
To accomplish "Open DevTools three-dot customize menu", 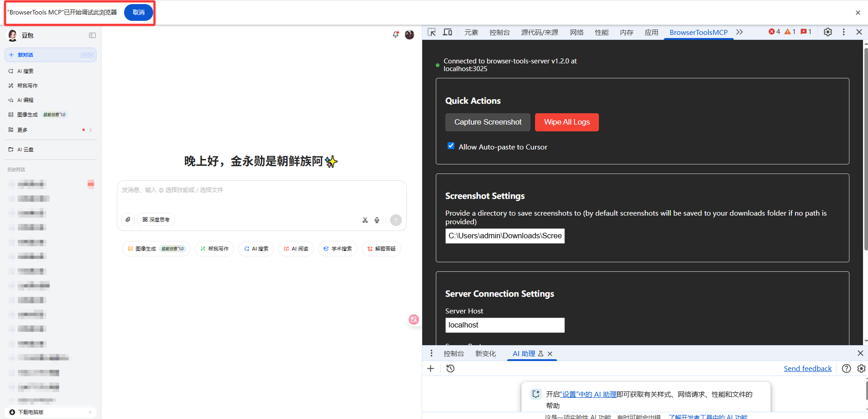I will 844,32.
